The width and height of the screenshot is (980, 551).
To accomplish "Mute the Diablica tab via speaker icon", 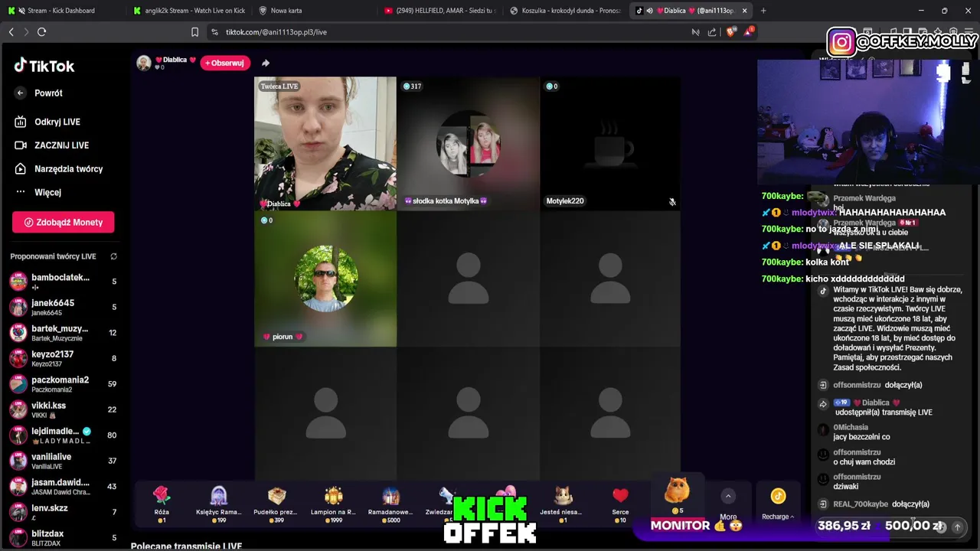I will [649, 11].
